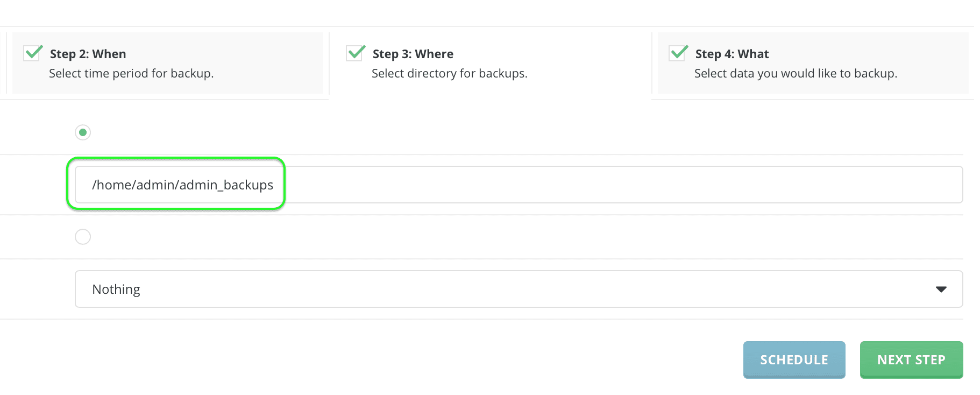
Task: Open the Step 3: Where section
Action: pyautogui.click(x=412, y=53)
